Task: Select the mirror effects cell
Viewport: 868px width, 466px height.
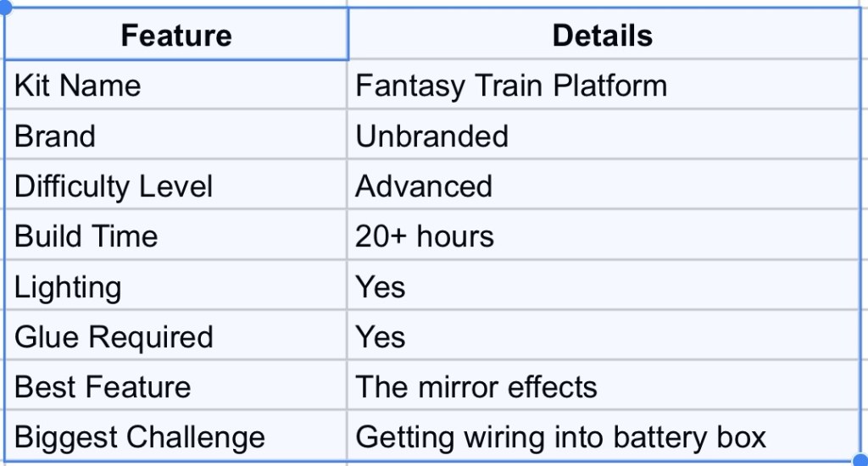Action: (603, 387)
